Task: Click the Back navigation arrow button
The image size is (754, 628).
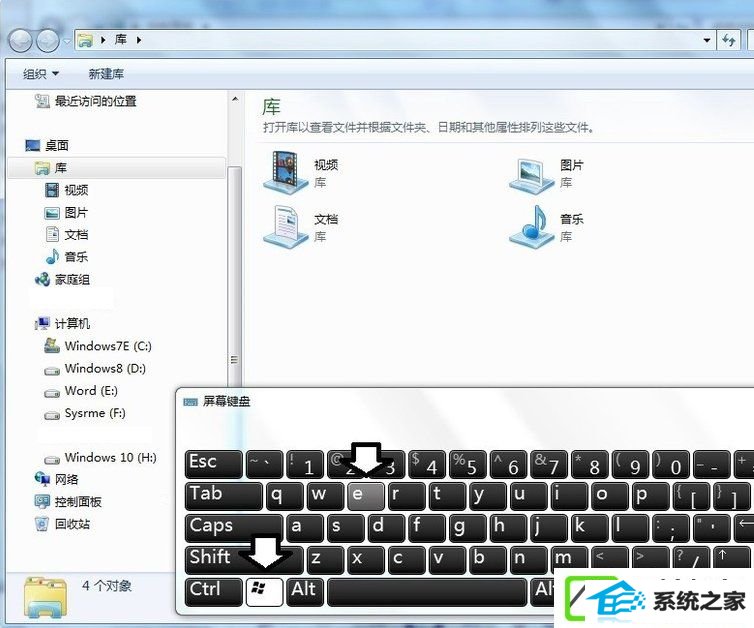Action: (21, 40)
